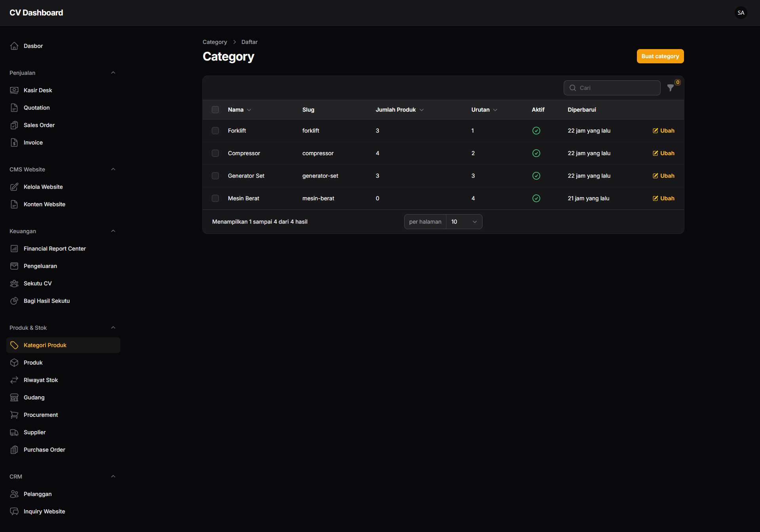Screen dimensions: 760x532
Task: Open the per halaman dropdown
Action: [464, 222]
